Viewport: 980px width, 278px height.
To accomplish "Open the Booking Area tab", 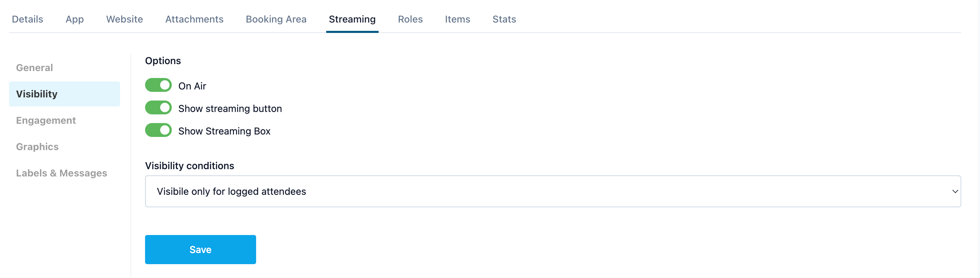I will pos(276,19).
